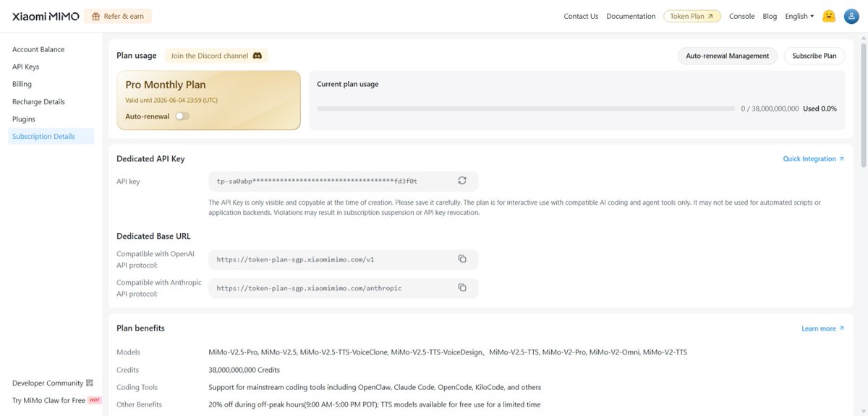
Task: Click the Subscribe Plan button
Action: pyautogui.click(x=814, y=56)
